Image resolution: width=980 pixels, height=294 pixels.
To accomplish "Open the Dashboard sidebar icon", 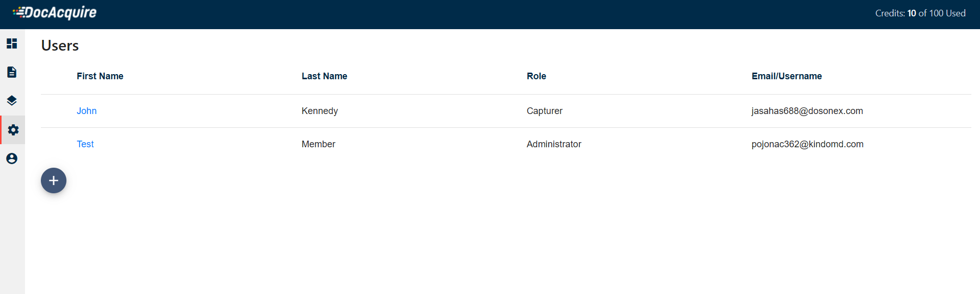I will pyautogui.click(x=12, y=43).
